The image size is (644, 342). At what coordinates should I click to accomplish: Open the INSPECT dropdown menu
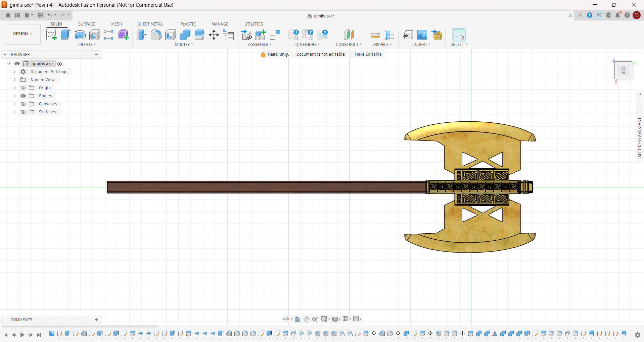[382, 44]
